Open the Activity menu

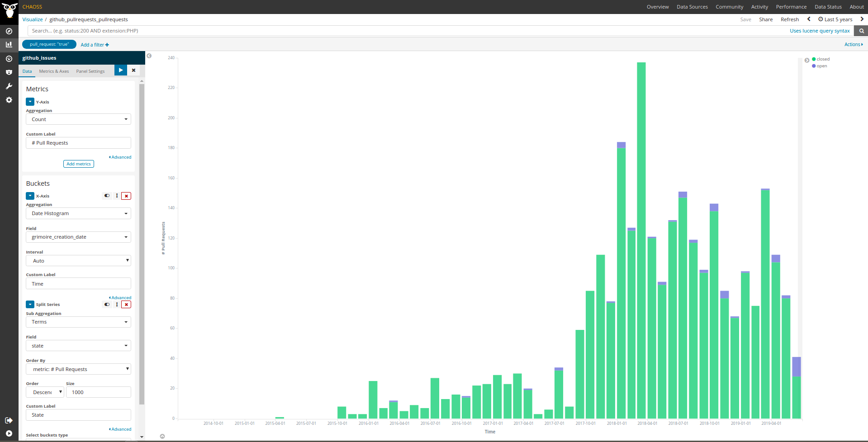click(759, 7)
